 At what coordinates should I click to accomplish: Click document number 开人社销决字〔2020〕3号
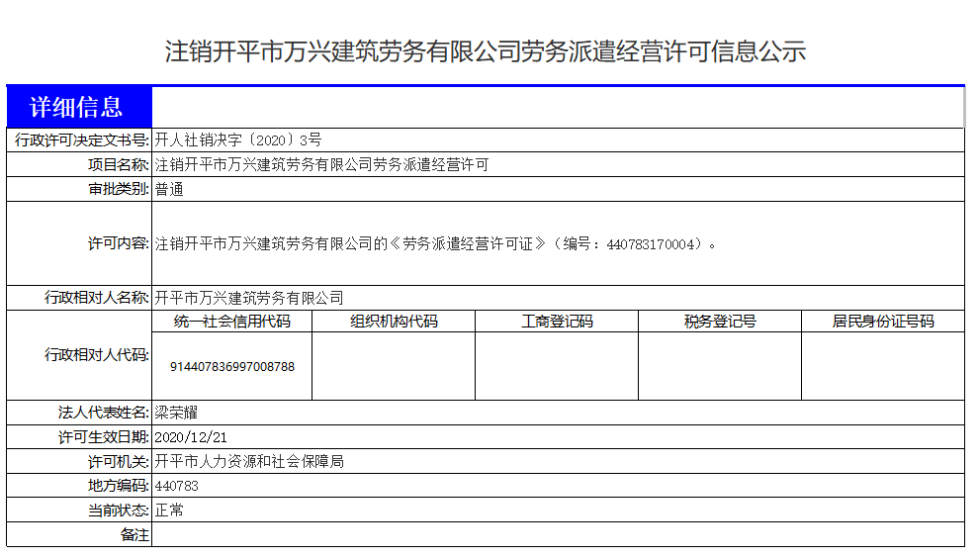pos(238,140)
